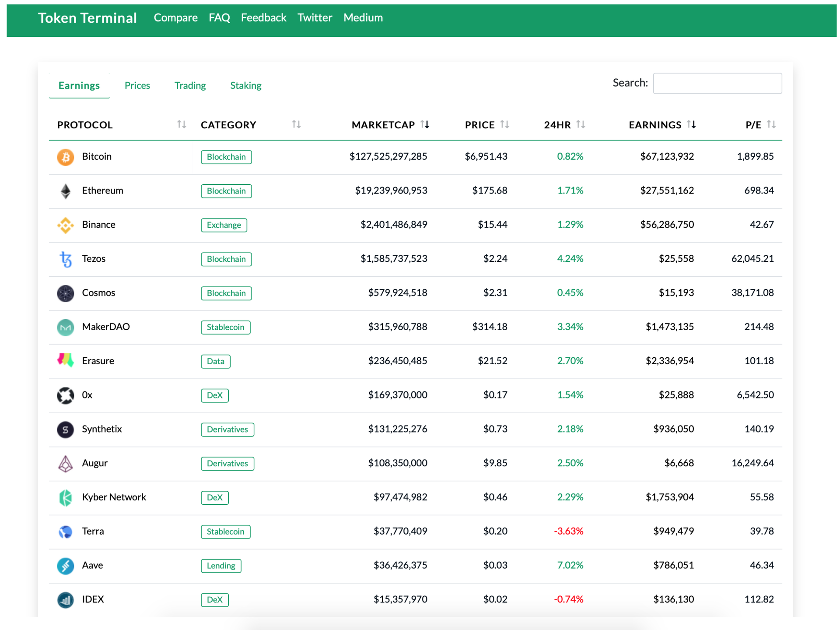This screenshot has height=630, width=840.
Task: Click the Synthetix logo icon
Action: pyautogui.click(x=65, y=429)
